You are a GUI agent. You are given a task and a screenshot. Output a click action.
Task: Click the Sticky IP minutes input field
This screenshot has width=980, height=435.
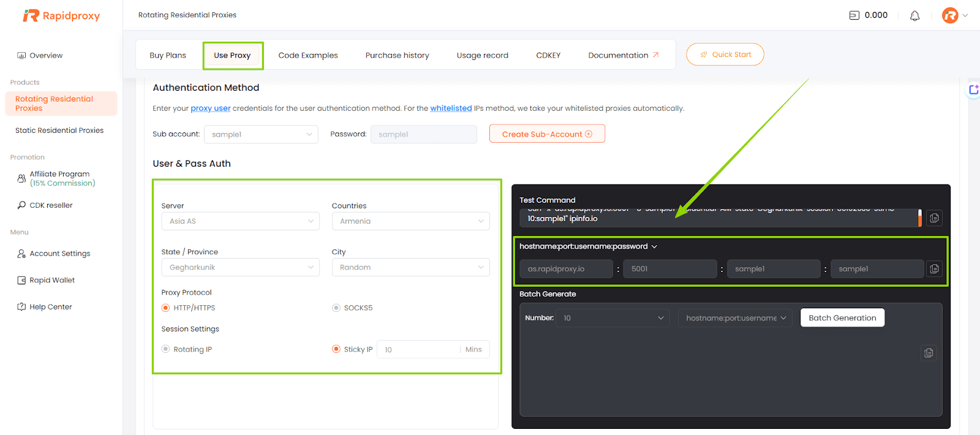(x=418, y=350)
